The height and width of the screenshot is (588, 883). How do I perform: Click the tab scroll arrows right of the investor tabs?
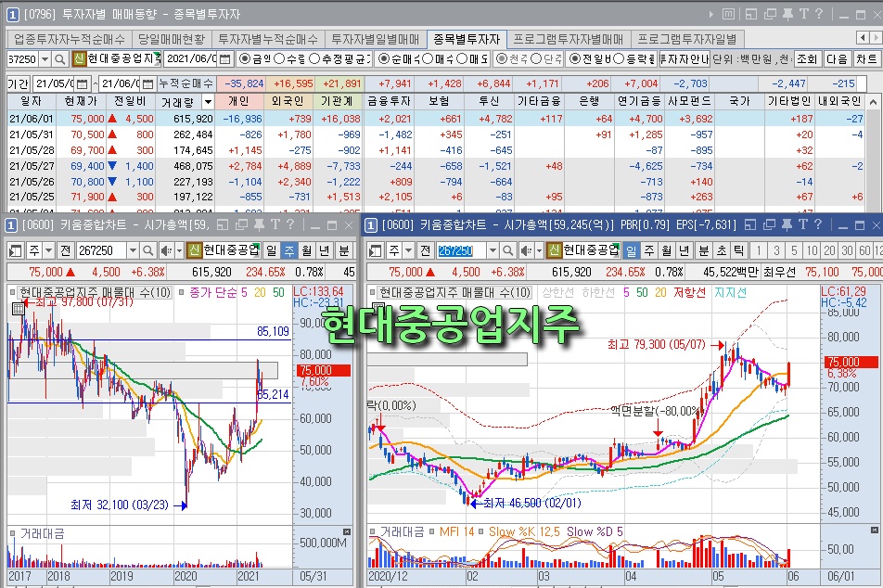[869, 38]
